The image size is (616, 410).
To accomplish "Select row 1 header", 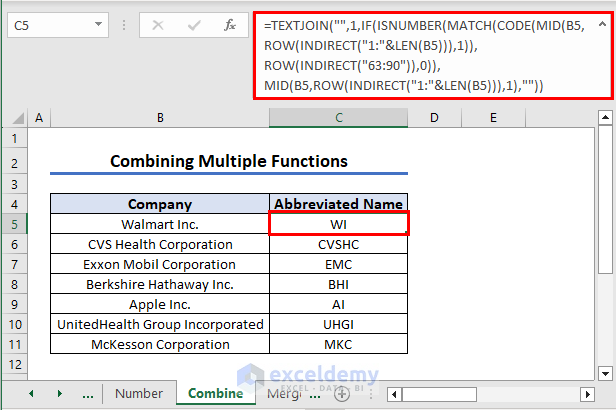I will pyautogui.click(x=15, y=138).
